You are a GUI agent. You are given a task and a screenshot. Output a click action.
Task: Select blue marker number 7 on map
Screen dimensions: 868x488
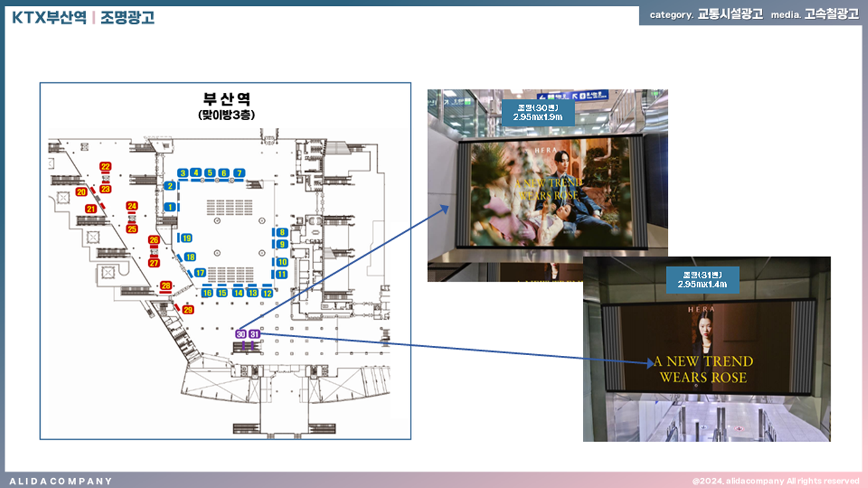pos(239,173)
